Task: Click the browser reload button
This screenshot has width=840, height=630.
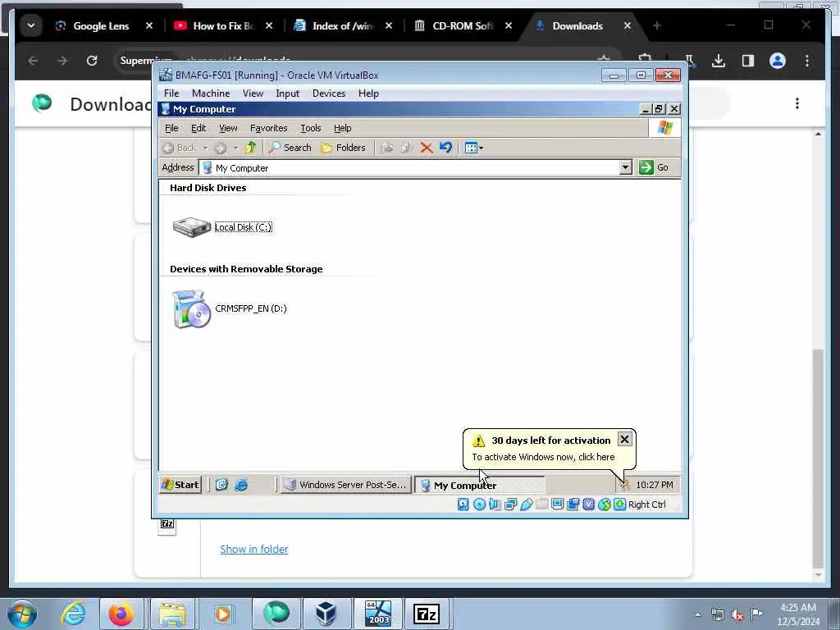Action: point(92,61)
